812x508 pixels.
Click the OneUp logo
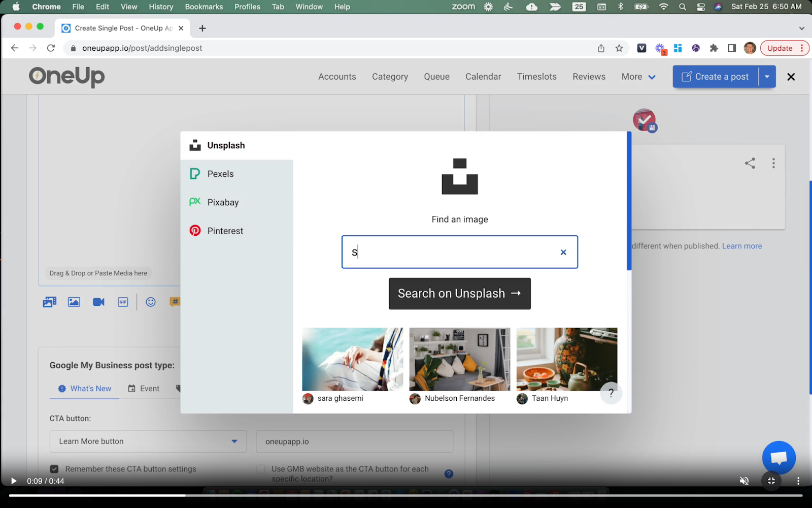tap(67, 77)
